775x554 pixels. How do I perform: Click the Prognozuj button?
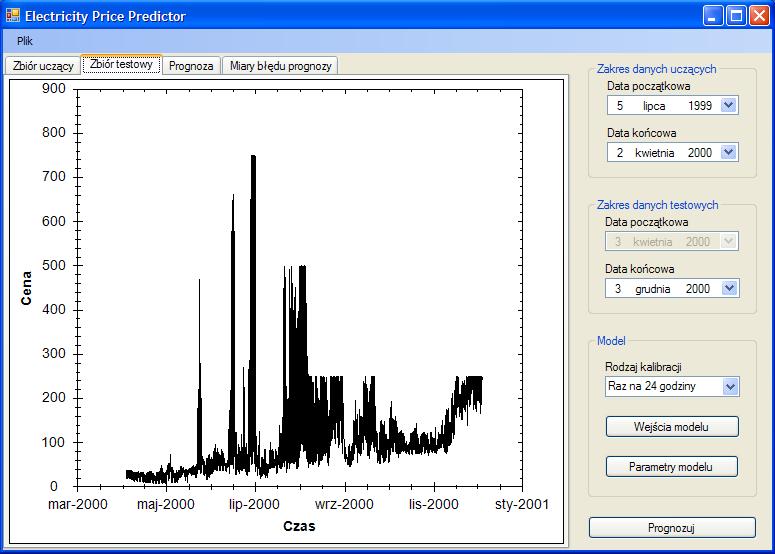pos(671,528)
